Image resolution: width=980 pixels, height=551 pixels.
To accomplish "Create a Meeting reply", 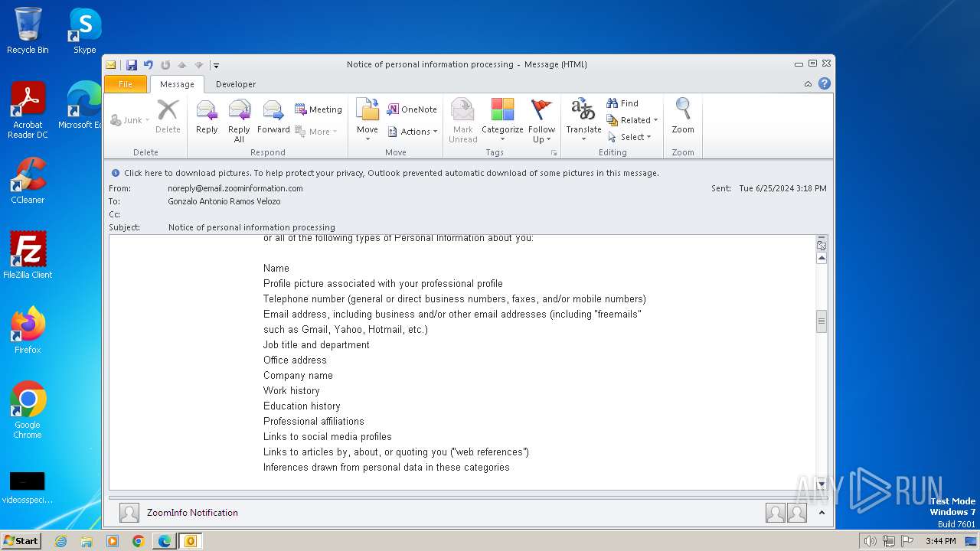I will pyautogui.click(x=318, y=109).
